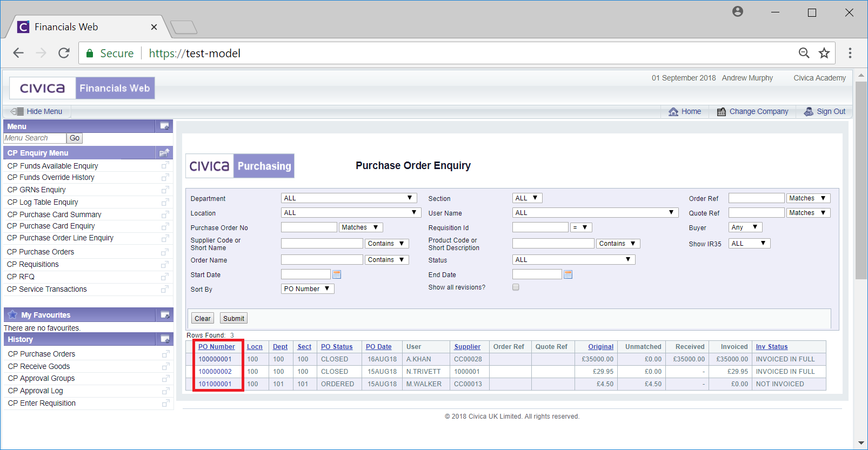
Task: Click the Requisition Id input field
Action: [x=540, y=227]
